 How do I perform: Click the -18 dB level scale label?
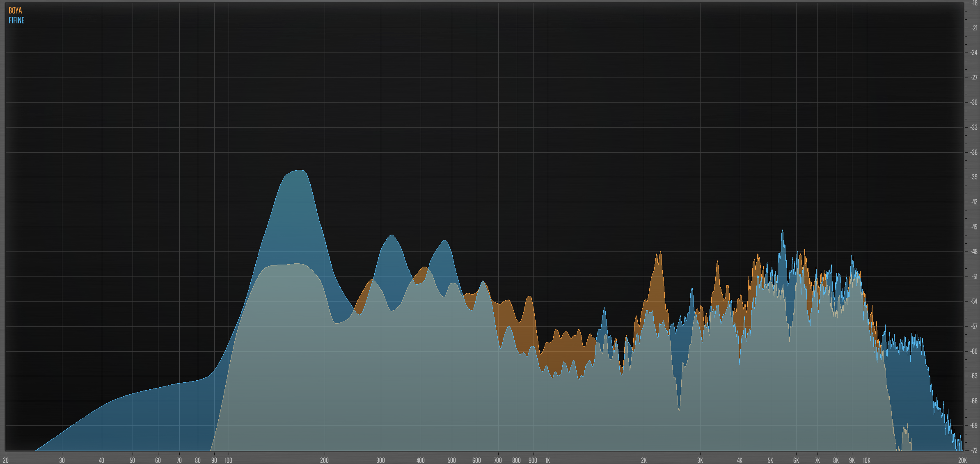click(974, 3)
